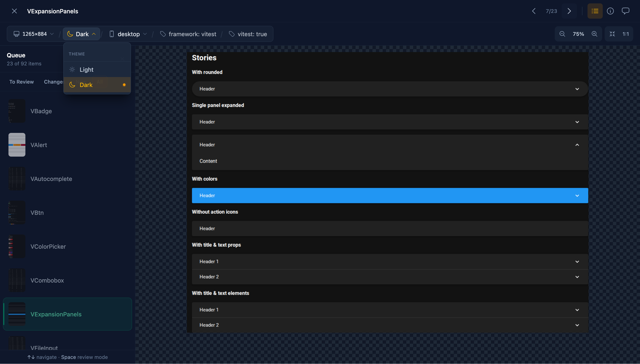
Task: Switch to the To Review tab
Action: (x=22, y=81)
